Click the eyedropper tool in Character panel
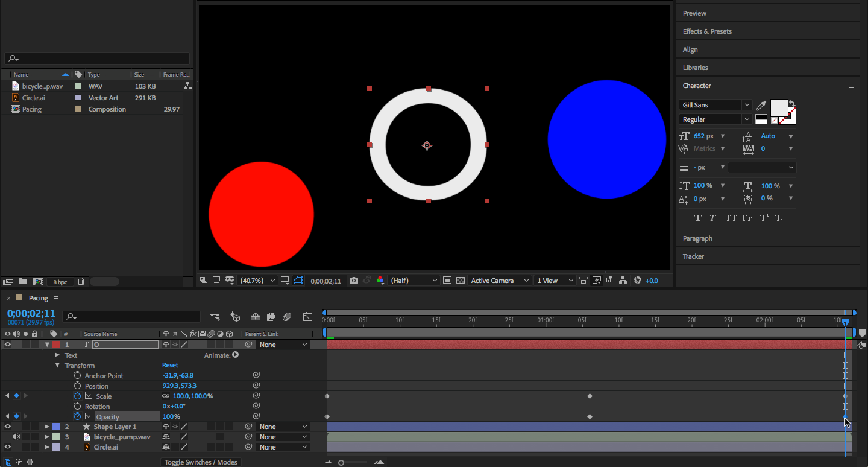 pyautogui.click(x=761, y=106)
